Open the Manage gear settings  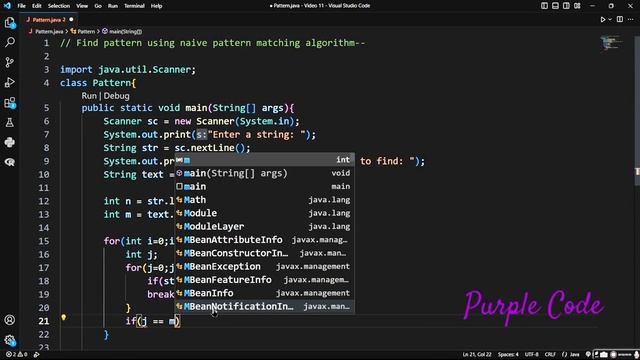point(10,340)
